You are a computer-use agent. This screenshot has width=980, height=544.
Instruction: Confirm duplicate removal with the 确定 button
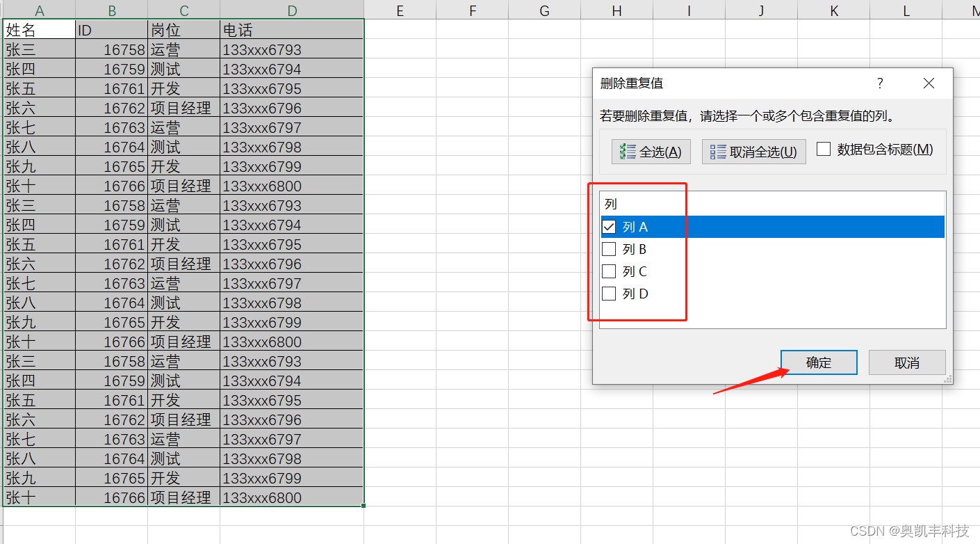(x=819, y=362)
